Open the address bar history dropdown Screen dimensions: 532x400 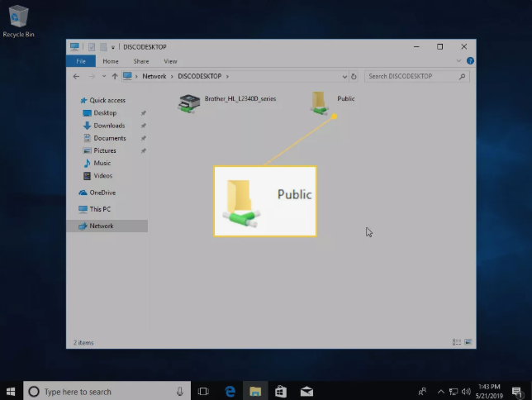[x=344, y=77]
